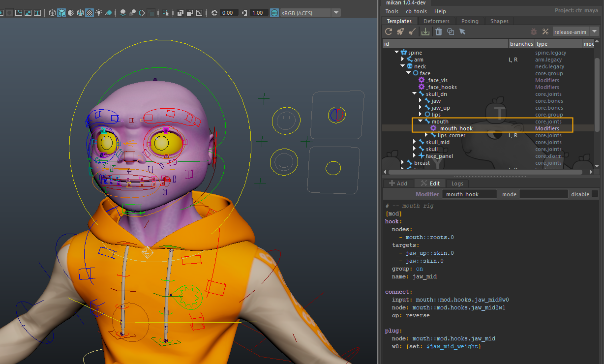Delete selection using the trash icon
The image size is (604, 364).
(438, 31)
